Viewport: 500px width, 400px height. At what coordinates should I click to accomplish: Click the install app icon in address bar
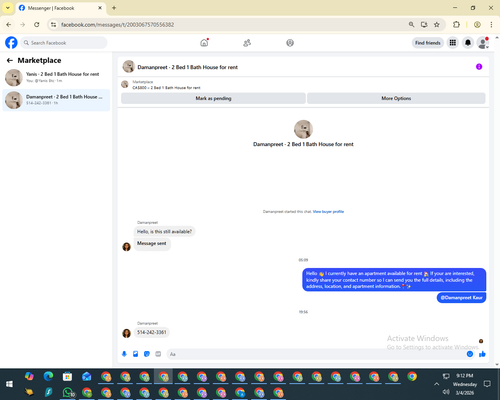(424, 25)
